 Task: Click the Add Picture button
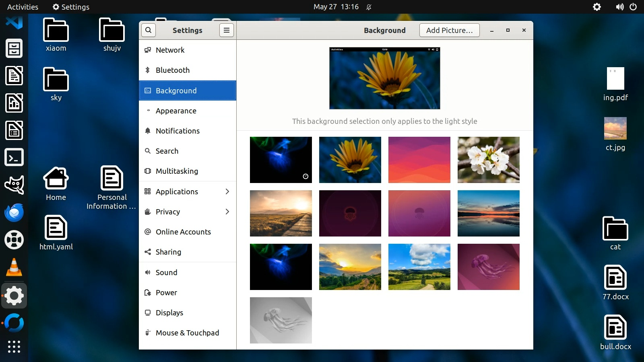click(x=449, y=30)
